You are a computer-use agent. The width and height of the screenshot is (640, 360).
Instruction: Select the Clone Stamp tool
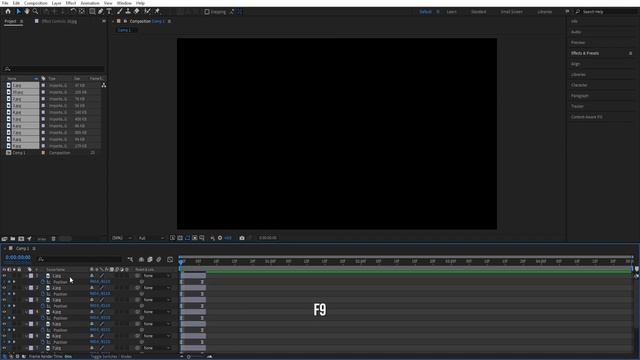(128, 11)
